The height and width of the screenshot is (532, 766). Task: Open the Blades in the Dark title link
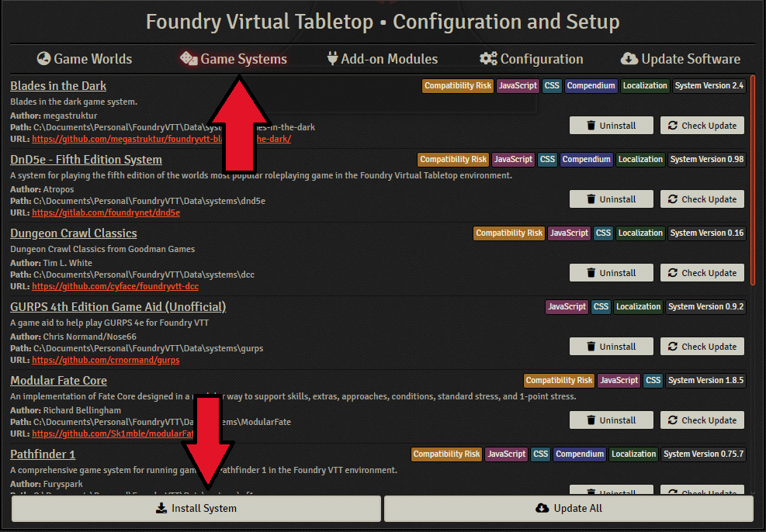point(58,86)
